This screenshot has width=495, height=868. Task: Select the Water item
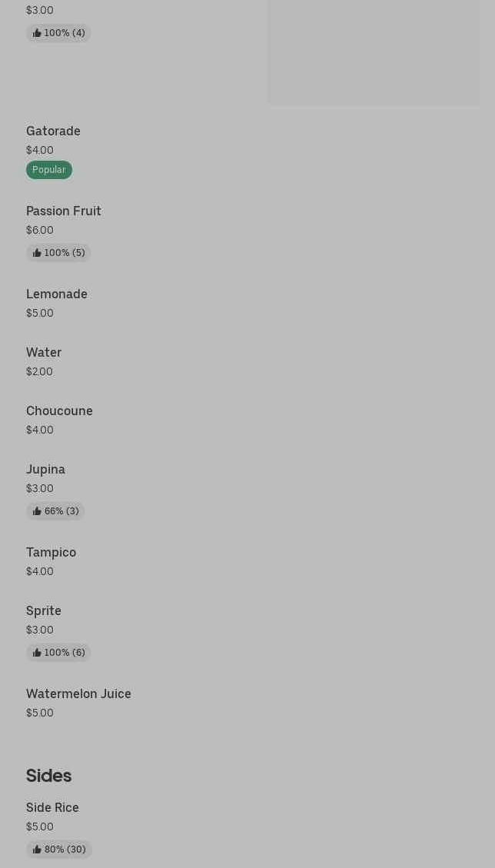pyautogui.click(x=44, y=353)
